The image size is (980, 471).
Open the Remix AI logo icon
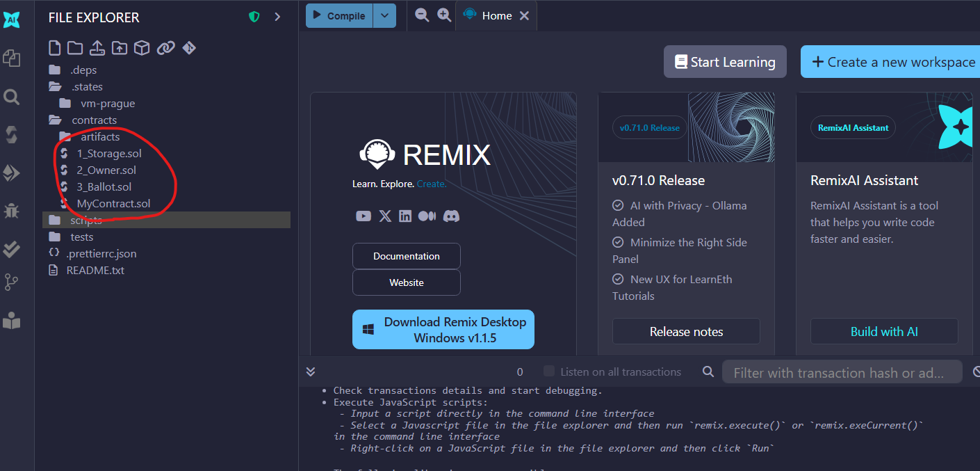click(12, 19)
